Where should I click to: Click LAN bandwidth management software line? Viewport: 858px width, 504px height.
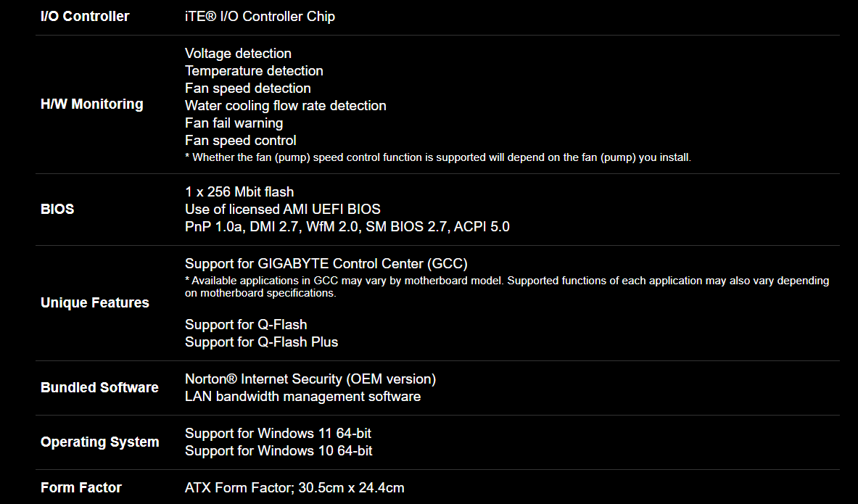coord(302,397)
